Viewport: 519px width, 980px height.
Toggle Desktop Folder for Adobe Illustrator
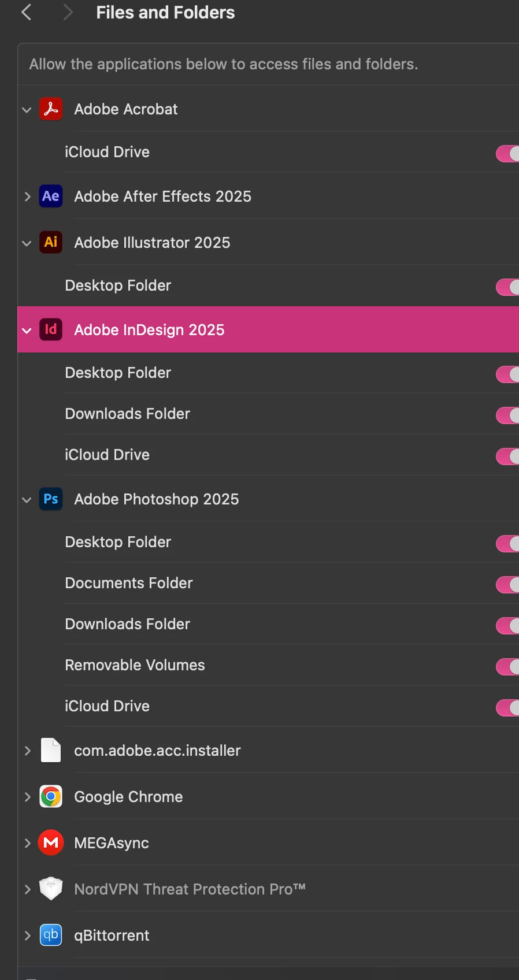pyautogui.click(x=507, y=287)
